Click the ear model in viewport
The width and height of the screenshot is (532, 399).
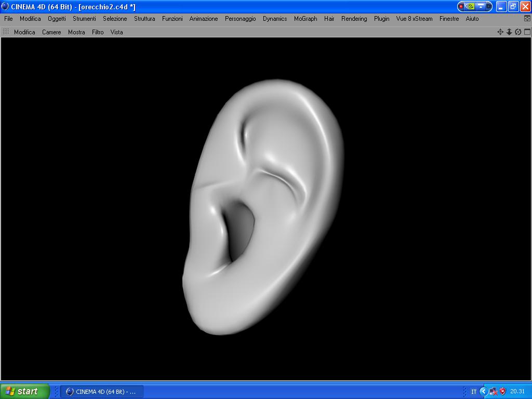(x=263, y=207)
